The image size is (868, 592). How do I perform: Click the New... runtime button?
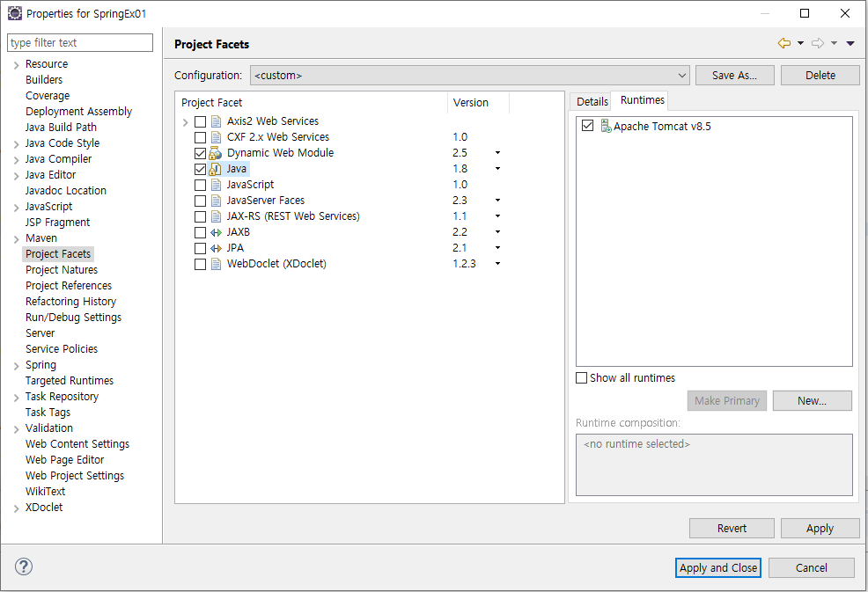click(812, 400)
